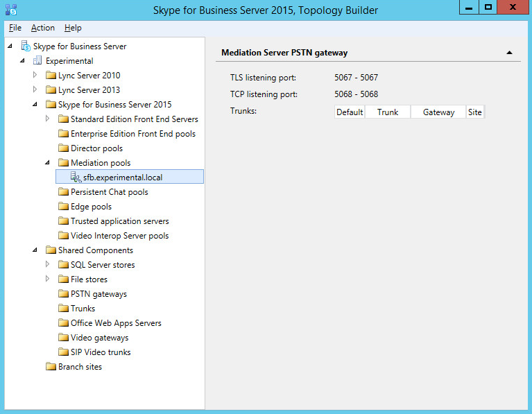Screen dimensions: 532x414
Task: Click the Skype for Business Server root icon
Action: pos(26,46)
